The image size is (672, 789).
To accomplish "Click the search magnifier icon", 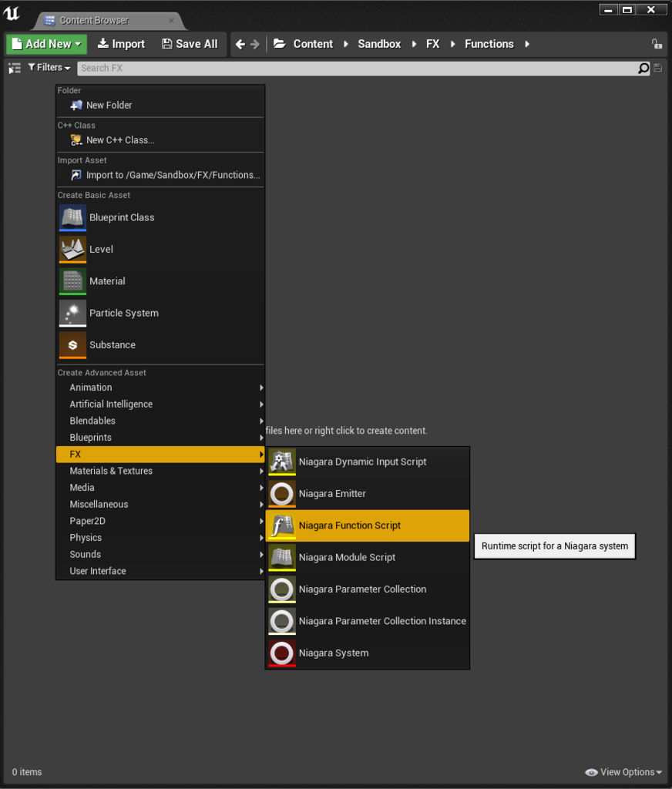I will coord(643,68).
